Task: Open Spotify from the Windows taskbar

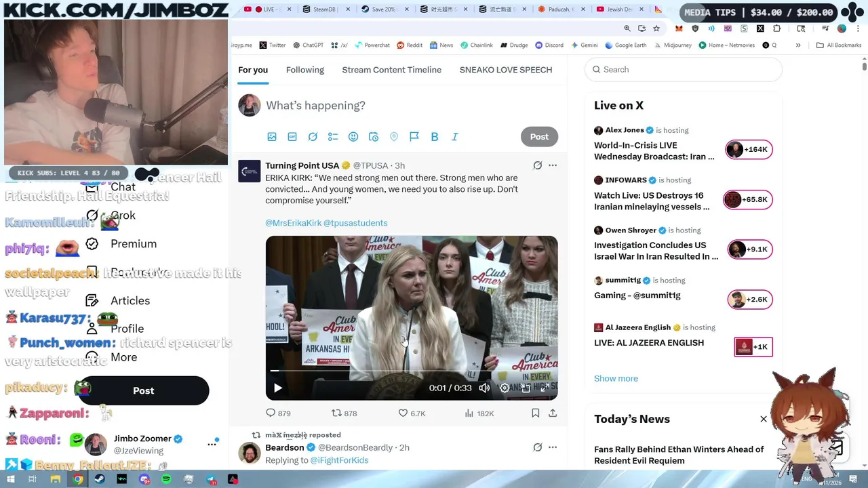Action: pos(167,479)
